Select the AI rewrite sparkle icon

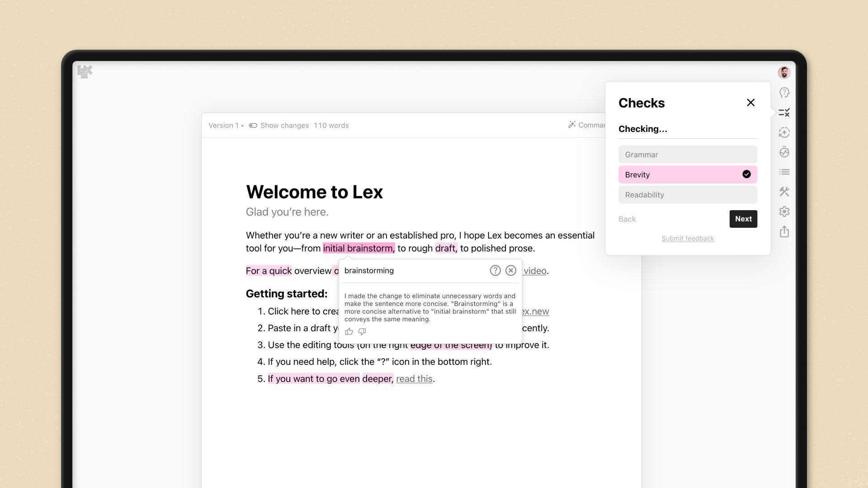point(784,132)
